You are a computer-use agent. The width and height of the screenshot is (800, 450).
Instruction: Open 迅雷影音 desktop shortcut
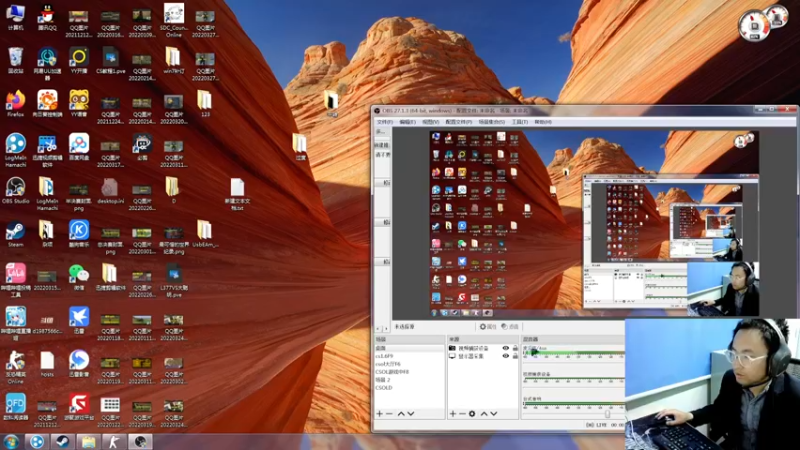pyautogui.click(x=79, y=364)
